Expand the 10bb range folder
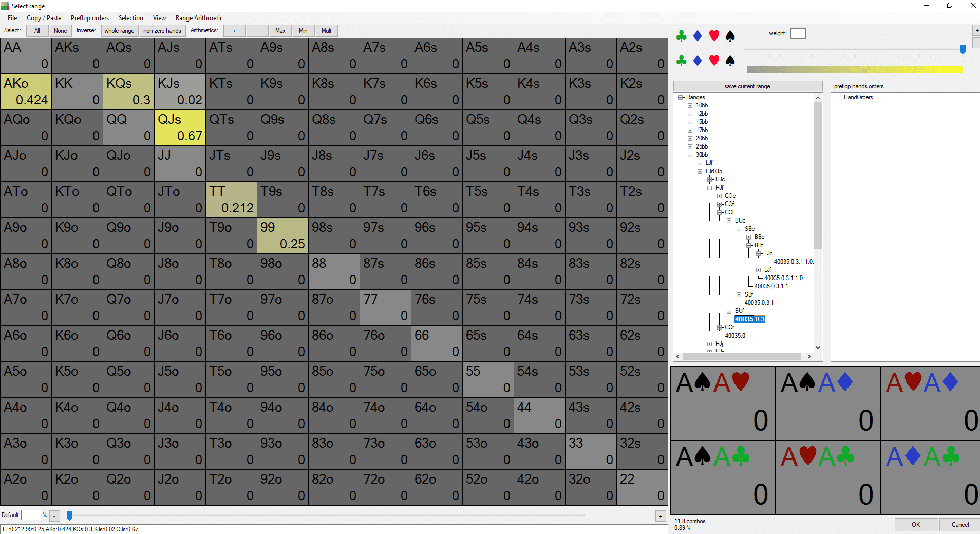The image size is (980, 534). click(690, 105)
